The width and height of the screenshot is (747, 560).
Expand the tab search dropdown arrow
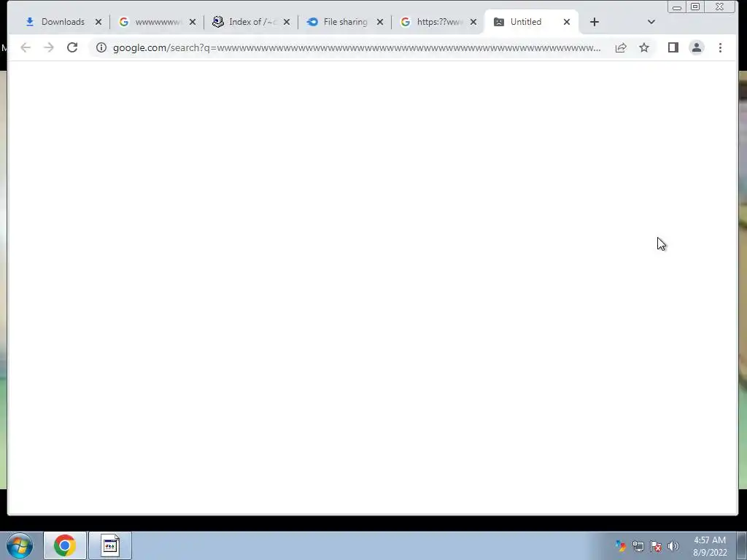[x=651, y=22]
